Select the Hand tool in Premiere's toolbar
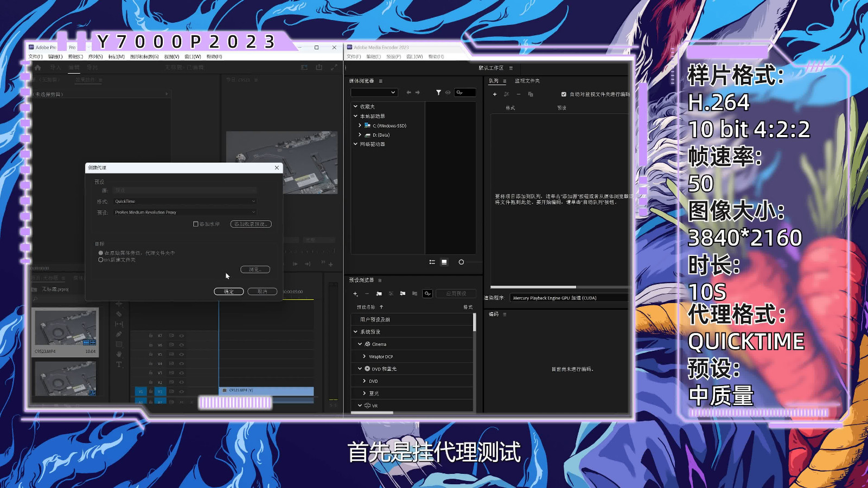Screen dimensions: 868x488 click(x=119, y=354)
